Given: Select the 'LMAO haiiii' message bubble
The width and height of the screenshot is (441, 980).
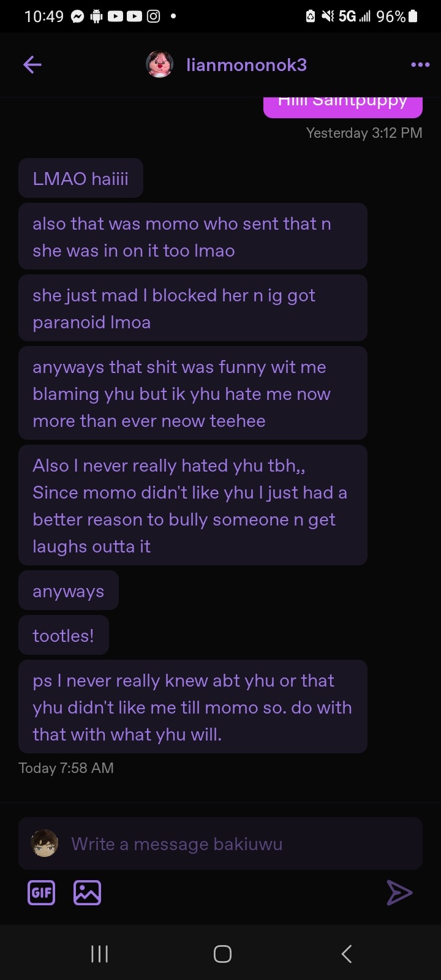Looking at the screenshot, I should tap(81, 178).
